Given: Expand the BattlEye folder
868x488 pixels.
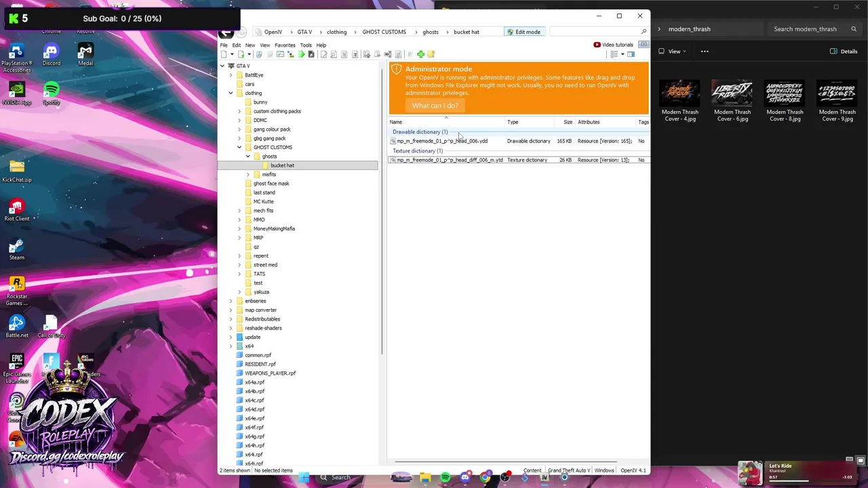Looking at the screenshot, I should point(231,75).
